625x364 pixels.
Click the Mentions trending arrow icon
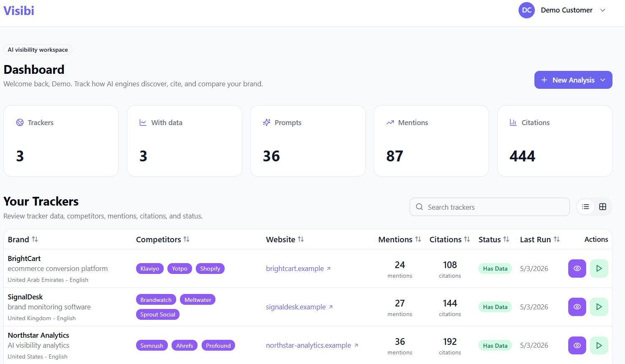point(390,123)
